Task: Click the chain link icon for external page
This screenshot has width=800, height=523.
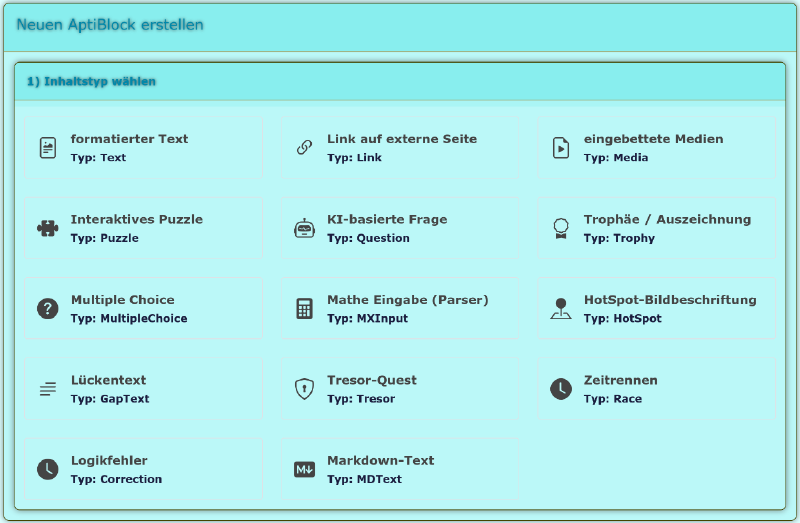Action: point(305,148)
